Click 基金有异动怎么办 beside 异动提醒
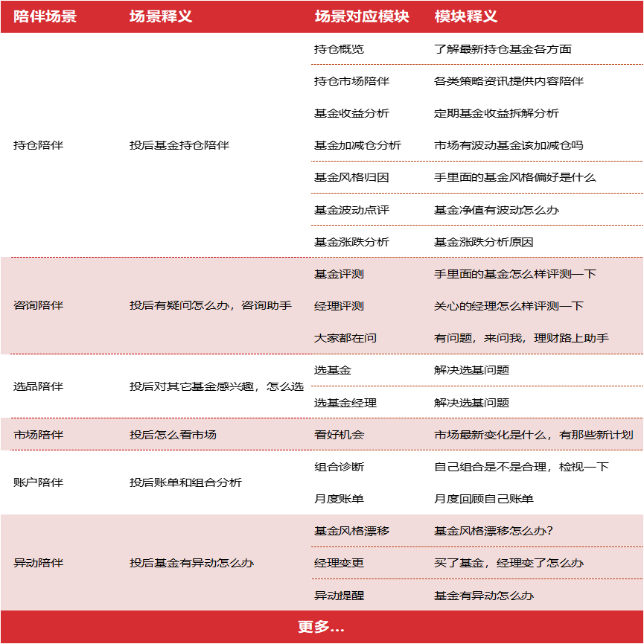Screen dimensions: 644x644 click(484, 596)
